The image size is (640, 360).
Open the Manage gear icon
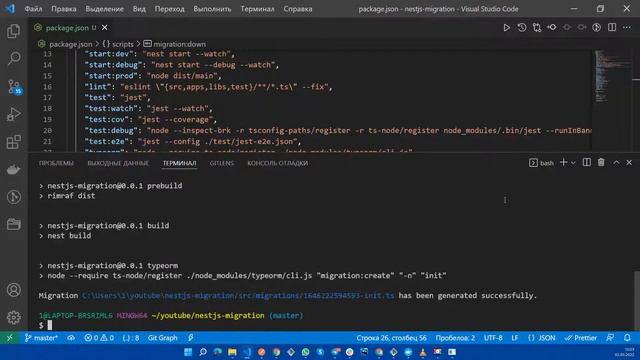[x=13, y=317]
